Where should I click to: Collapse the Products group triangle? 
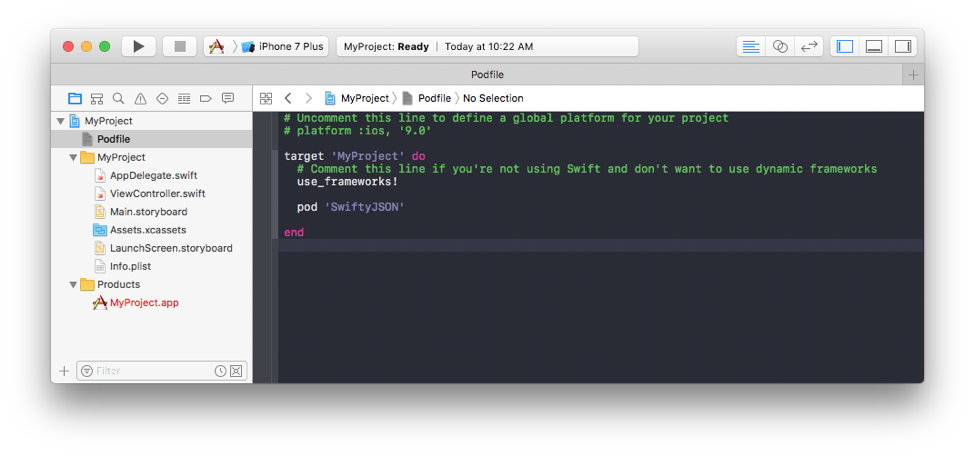point(73,284)
